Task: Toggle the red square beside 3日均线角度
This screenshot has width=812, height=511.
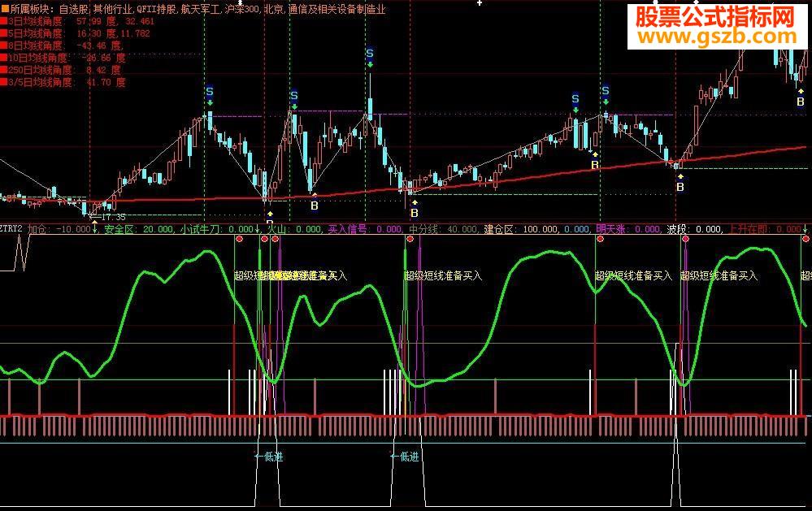Action: (x=3, y=22)
